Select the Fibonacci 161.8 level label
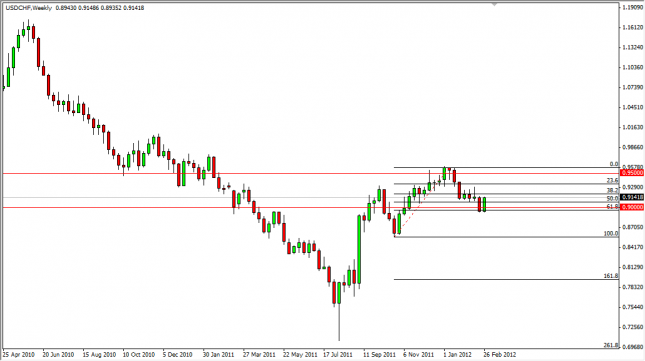The width and height of the screenshot is (645, 361). 611,276
